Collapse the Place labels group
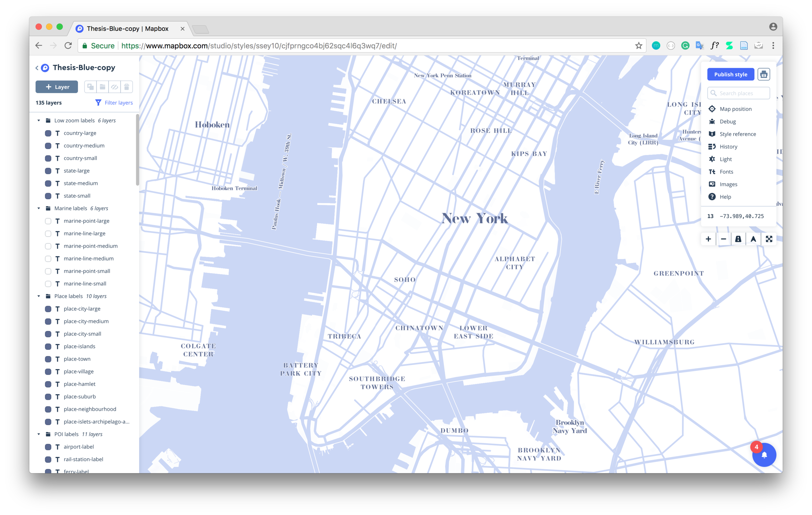The height and width of the screenshot is (515, 812). tap(39, 296)
